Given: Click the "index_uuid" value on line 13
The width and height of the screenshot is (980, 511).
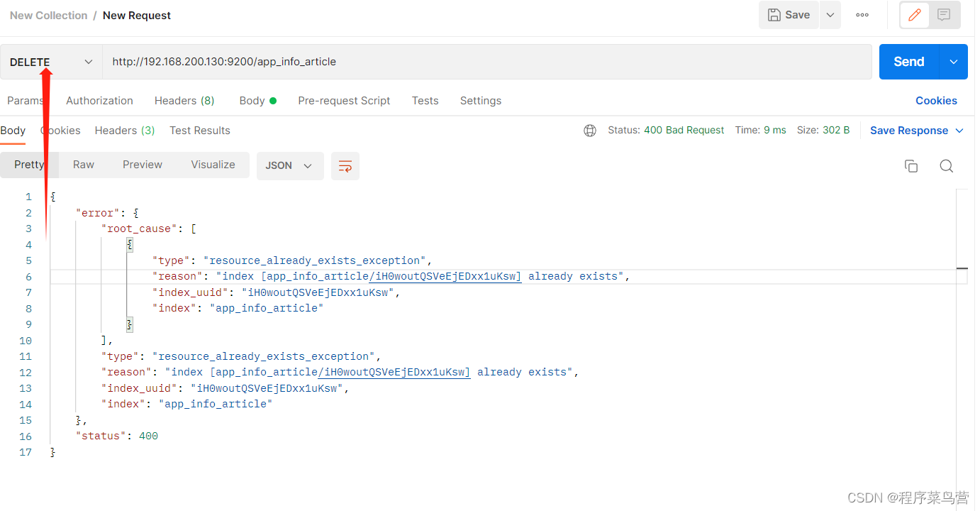Looking at the screenshot, I should (x=267, y=388).
